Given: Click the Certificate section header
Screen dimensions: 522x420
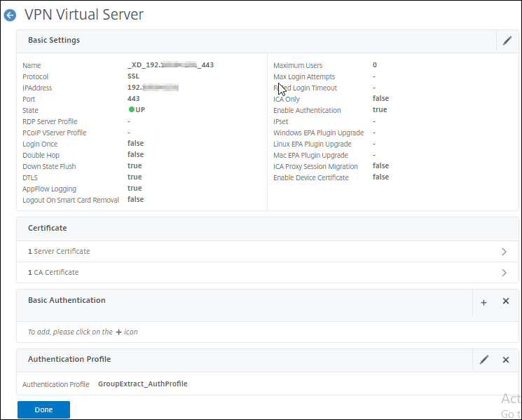Looking at the screenshot, I should 47,228.
